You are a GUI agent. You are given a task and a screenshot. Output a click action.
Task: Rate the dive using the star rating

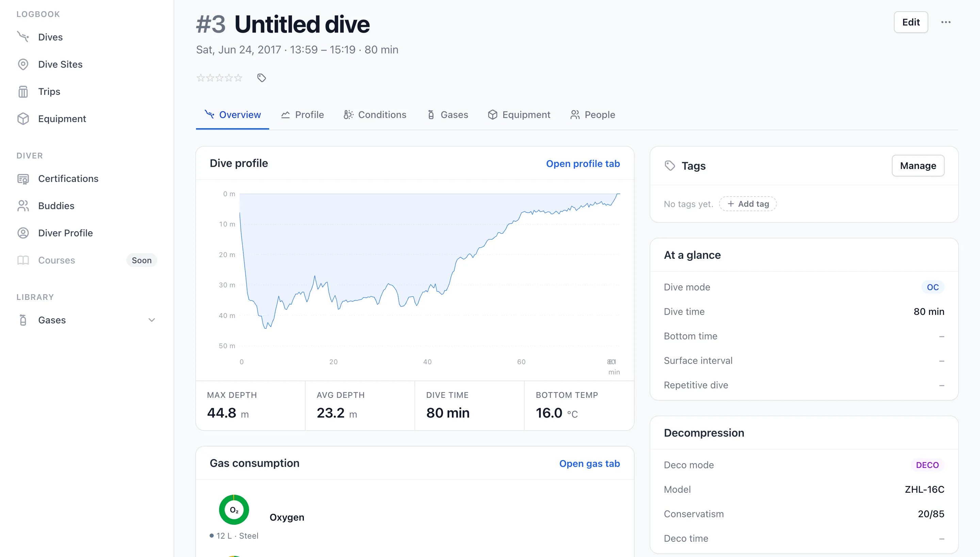pos(219,78)
